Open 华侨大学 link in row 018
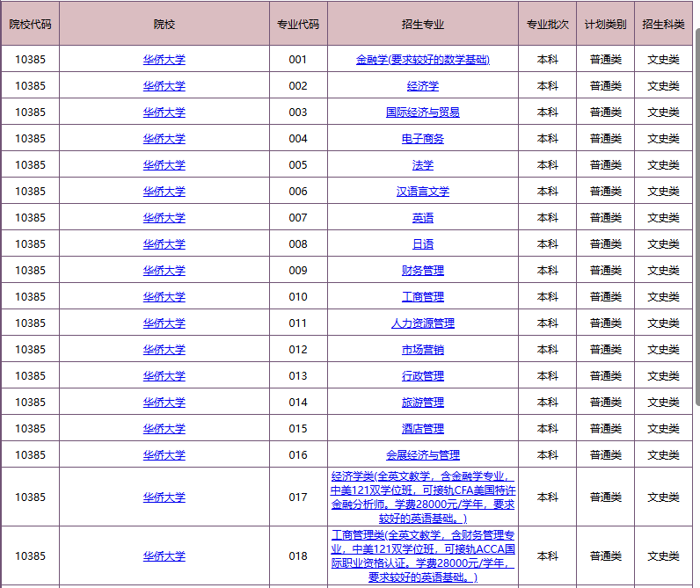The height and width of the screenshot is (588, 700). (x=164, y=555)
